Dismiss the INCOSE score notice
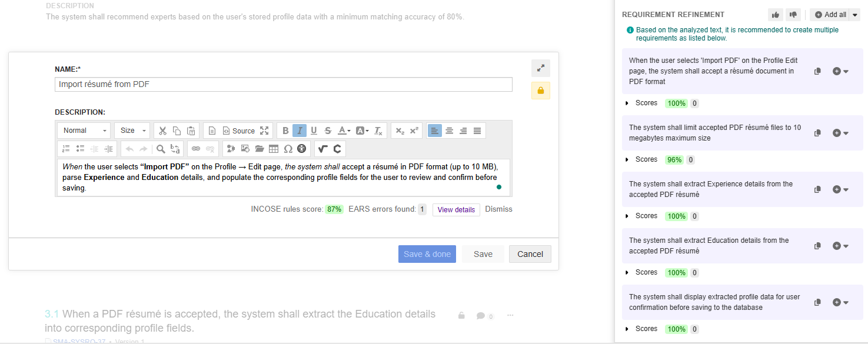The width and height of the screenshot is (868, 344). 498,209
